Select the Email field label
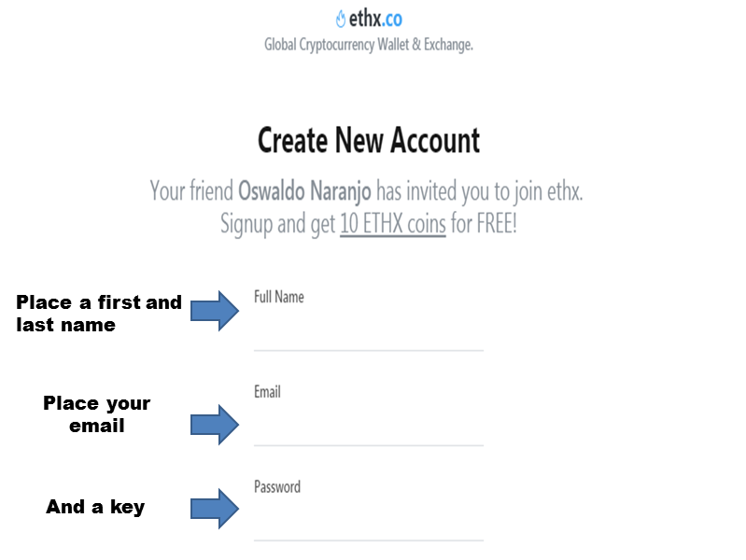Screen dimensions: 746x560 (267, 392)
